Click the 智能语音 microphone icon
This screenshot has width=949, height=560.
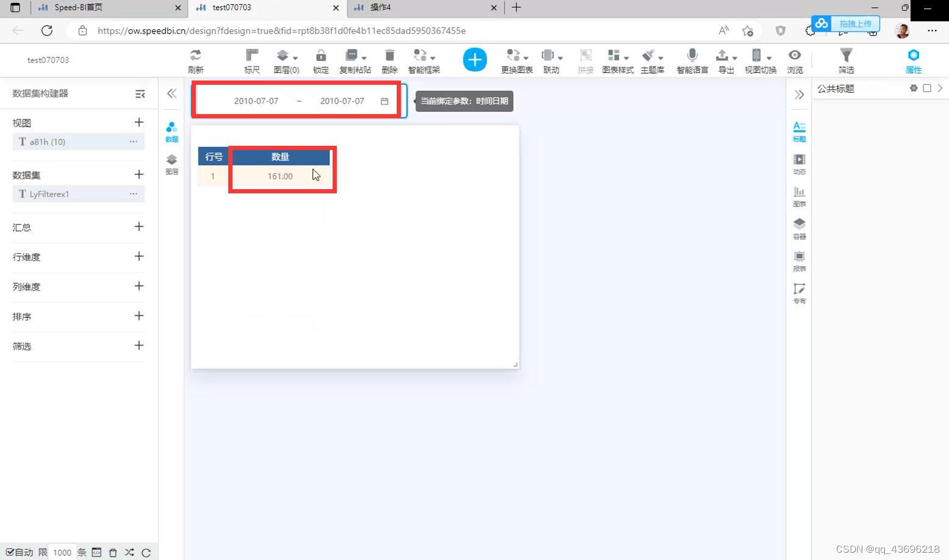pyautogui.click(x=692, y=56)
